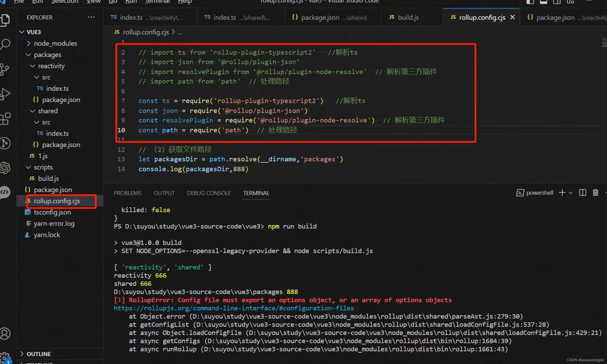Image resolution: width=607 pixels, height=364 pixels.
Task: Toggle primary sidebar layout icon in title bar
Action: 530,2
